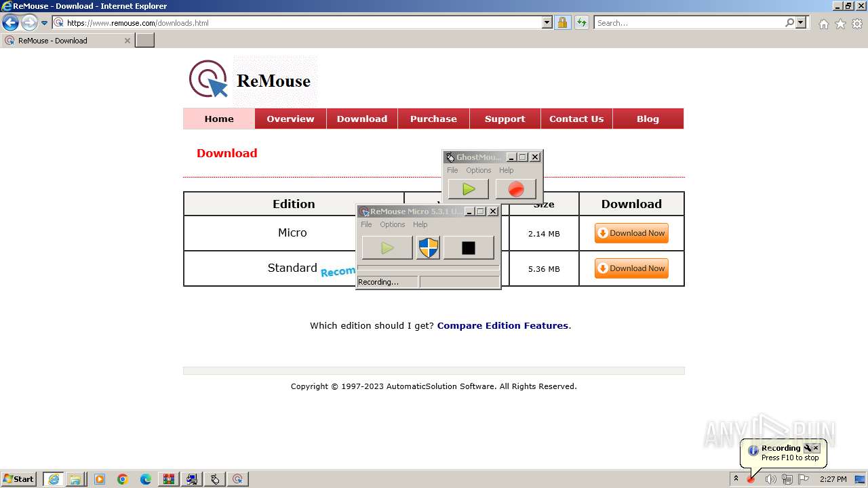Click ReMouse taskbar button
Screen dimensions: 868x488
pos(238,479)
